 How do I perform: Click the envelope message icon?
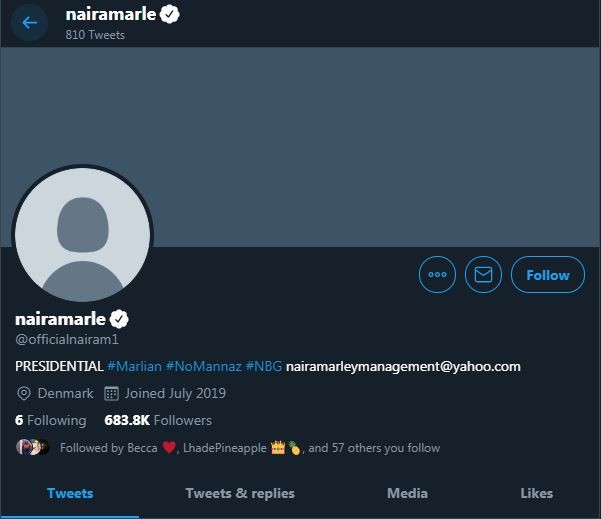pos(483,274)
